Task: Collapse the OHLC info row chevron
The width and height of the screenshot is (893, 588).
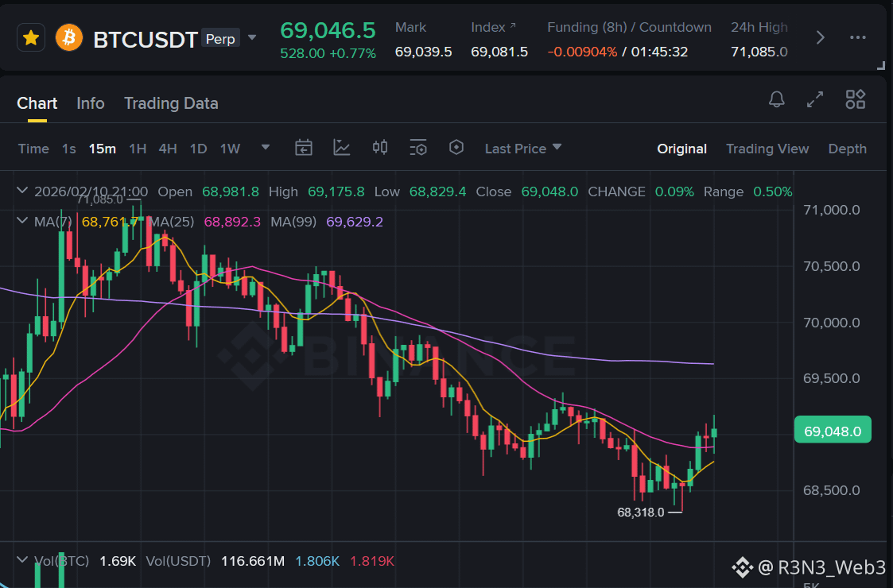Action: 22,190
